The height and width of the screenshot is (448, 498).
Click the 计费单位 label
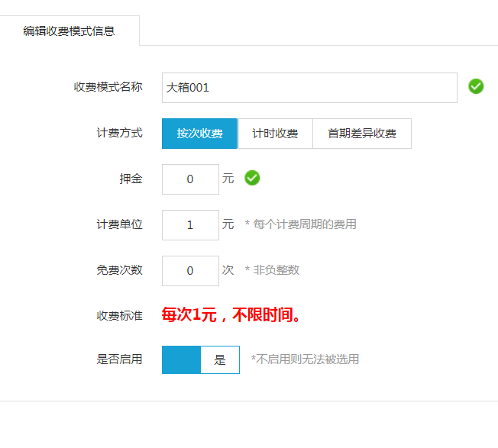[x=119, y=224]
